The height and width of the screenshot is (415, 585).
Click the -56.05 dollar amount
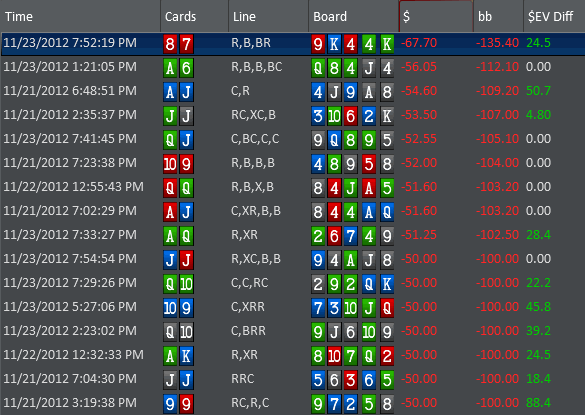pos(419,67)
